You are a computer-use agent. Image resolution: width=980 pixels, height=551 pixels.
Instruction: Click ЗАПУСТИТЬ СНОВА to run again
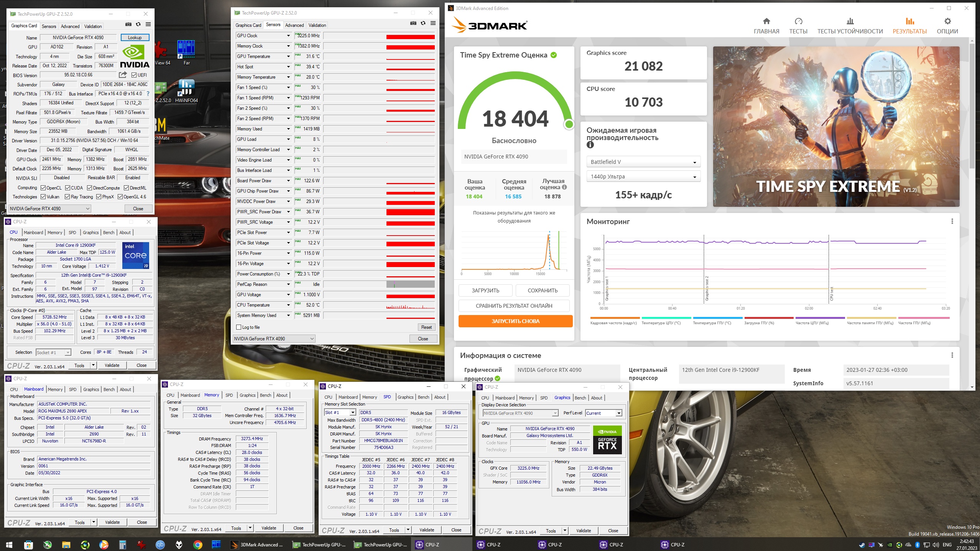(x=515, y=321)
